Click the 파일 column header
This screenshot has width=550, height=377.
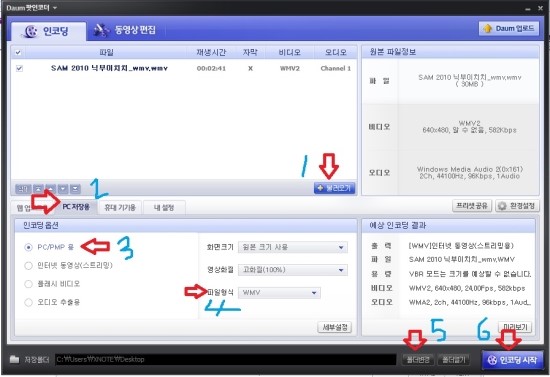click(x=106, y=53)
